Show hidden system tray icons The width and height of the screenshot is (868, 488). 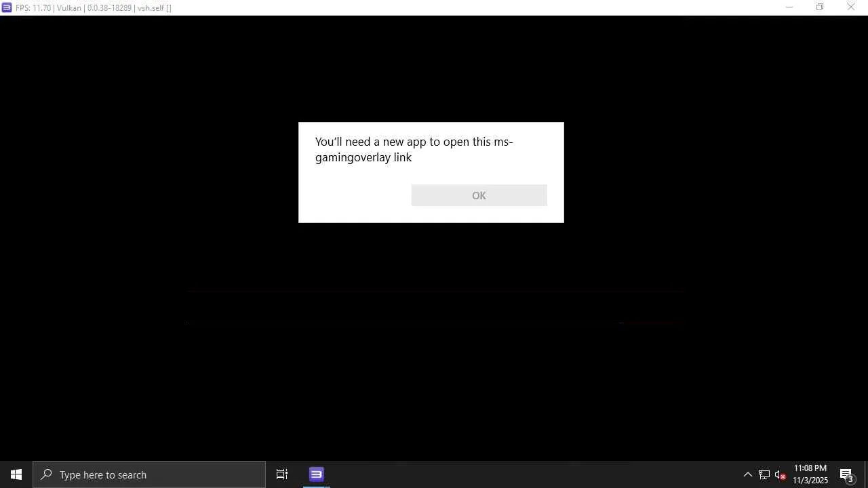coord(748,474)
